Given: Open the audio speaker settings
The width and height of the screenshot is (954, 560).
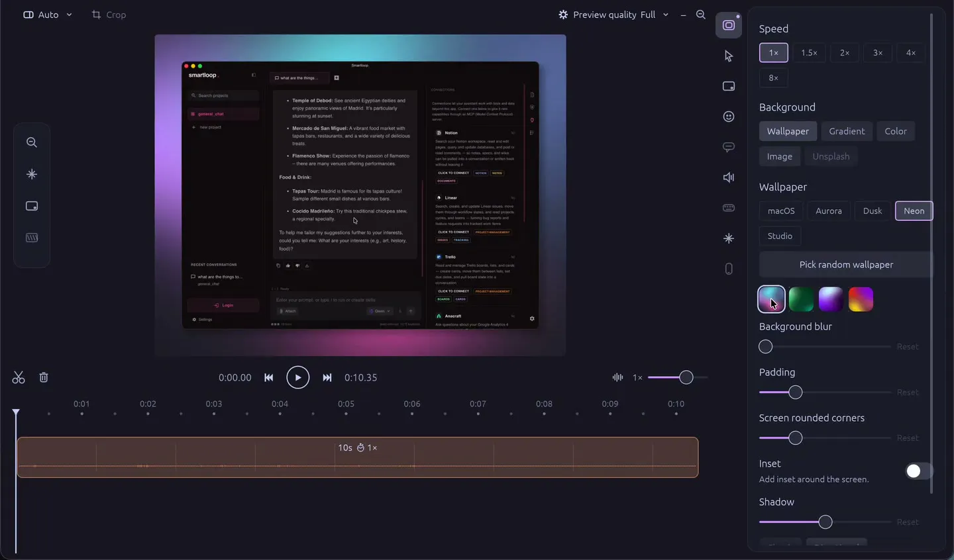Looking at the screenshot, I should (729, 177).
